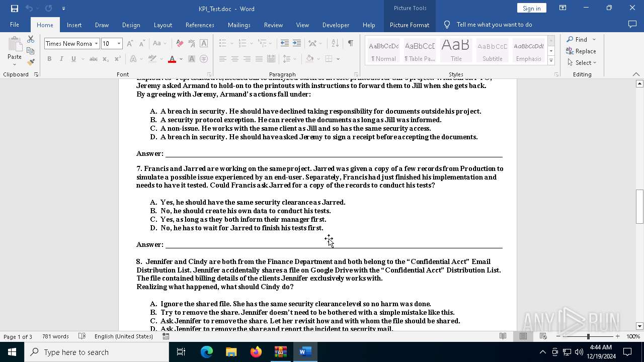Screen dimensions: 644x362
Task: Apply paragraph shading with the paint bucket
Action: click(309, 59)
